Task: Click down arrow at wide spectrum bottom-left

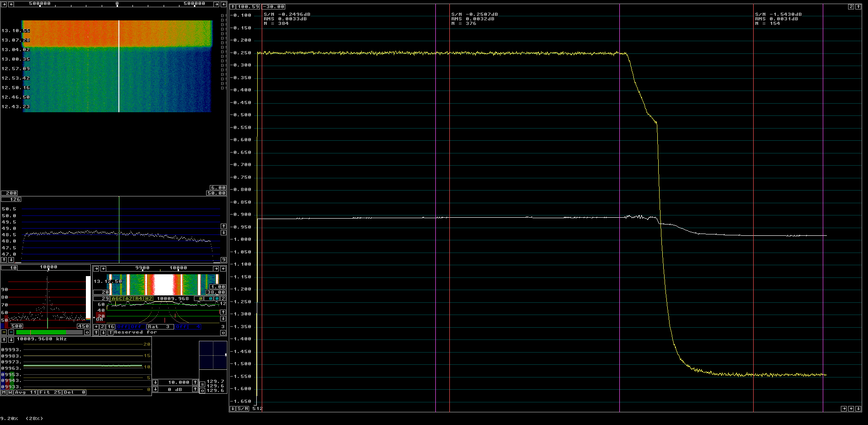Action: click(x=11, y=260)
